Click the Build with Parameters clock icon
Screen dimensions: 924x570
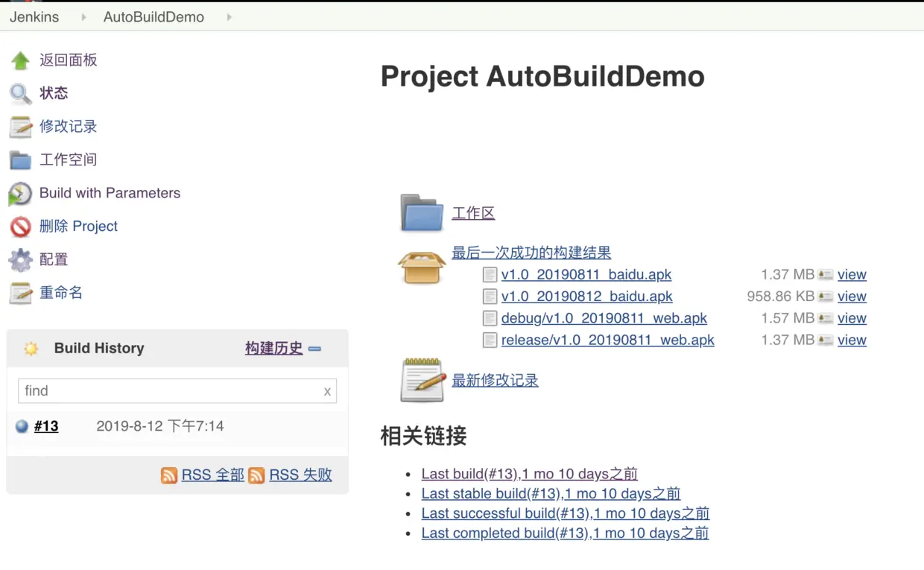(x=20, y=194)
